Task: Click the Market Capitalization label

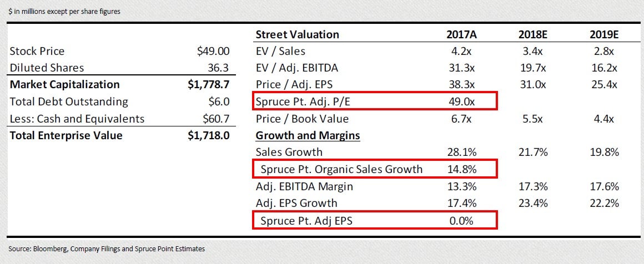Action: click(64, 85)
